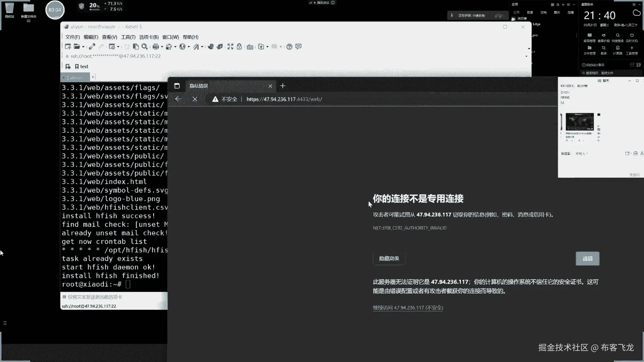Click the 返回 button on the error page
This screenshot has width=644, height=362.
click(587, 258)
